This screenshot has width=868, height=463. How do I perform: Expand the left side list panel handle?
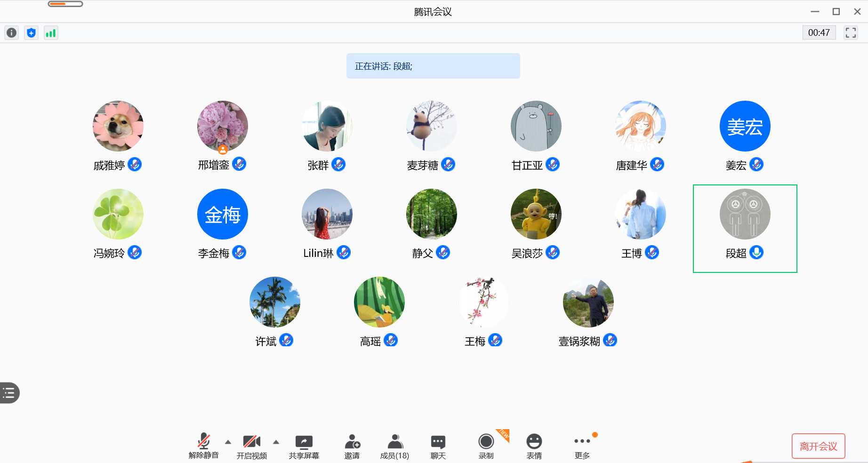pos(9,393)
